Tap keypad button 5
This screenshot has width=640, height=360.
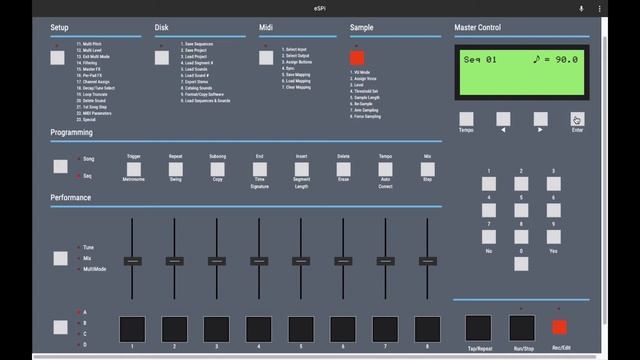521,210
